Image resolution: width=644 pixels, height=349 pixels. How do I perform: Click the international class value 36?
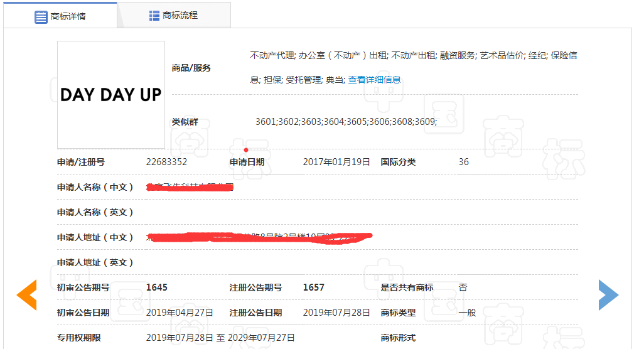(463, 162)
